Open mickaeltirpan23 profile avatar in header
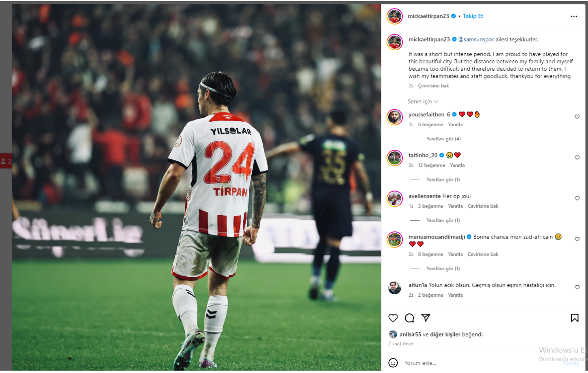588x373 pixels. tap(395, 17)
